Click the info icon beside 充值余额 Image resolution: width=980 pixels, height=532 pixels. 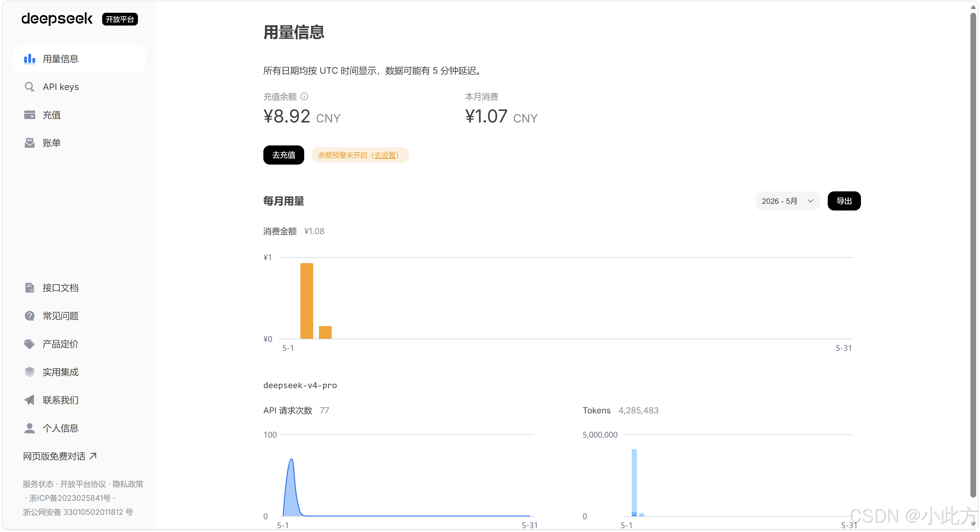[x=304, y=97]
